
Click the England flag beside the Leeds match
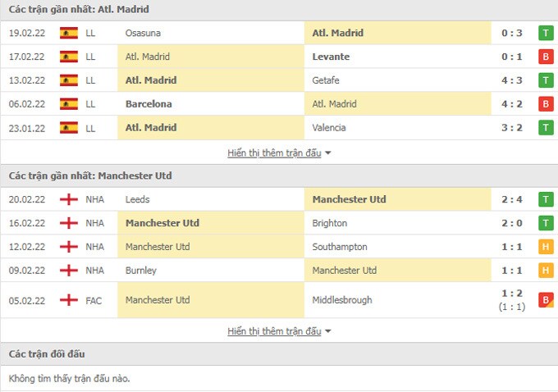pyautogui.click(x=69, y=199)
